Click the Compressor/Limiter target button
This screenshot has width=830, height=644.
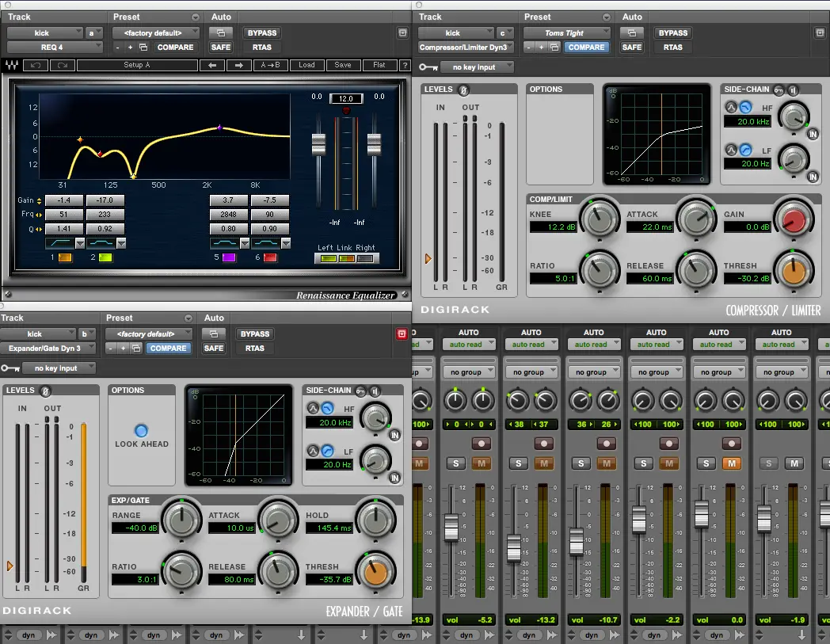coord(820,32)
